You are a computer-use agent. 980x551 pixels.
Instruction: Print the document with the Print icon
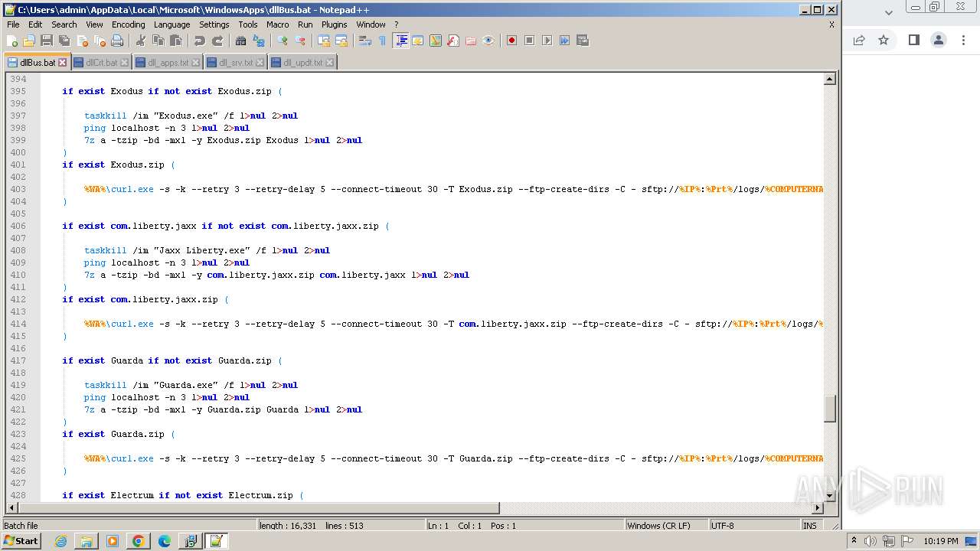[x=117, y=41]
